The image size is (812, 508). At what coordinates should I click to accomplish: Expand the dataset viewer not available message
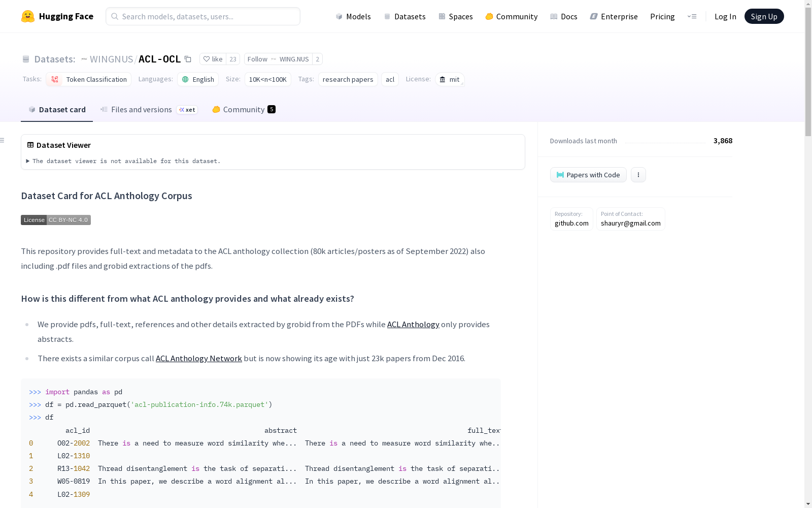click(x=124, y=161)
